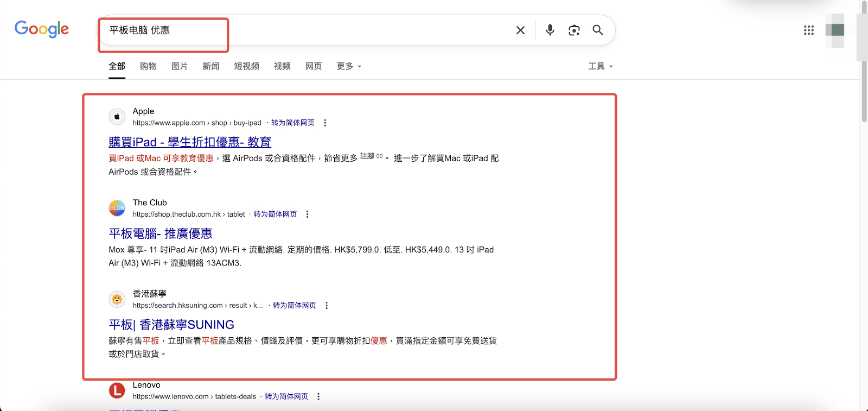Switch to the 购物 tab
Screen dimensions: 868x411
pyautogui.click(x=148, y=66)
